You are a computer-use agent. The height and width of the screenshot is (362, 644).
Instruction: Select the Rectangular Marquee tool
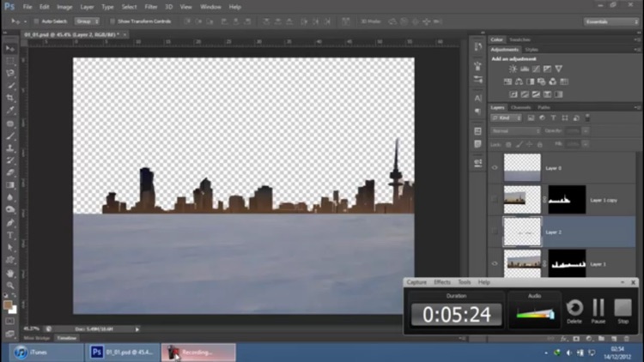click(10, 61)
